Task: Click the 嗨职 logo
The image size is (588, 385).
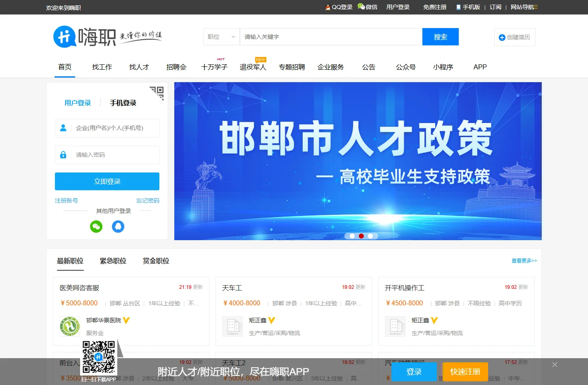Action: tap(85, 37)
